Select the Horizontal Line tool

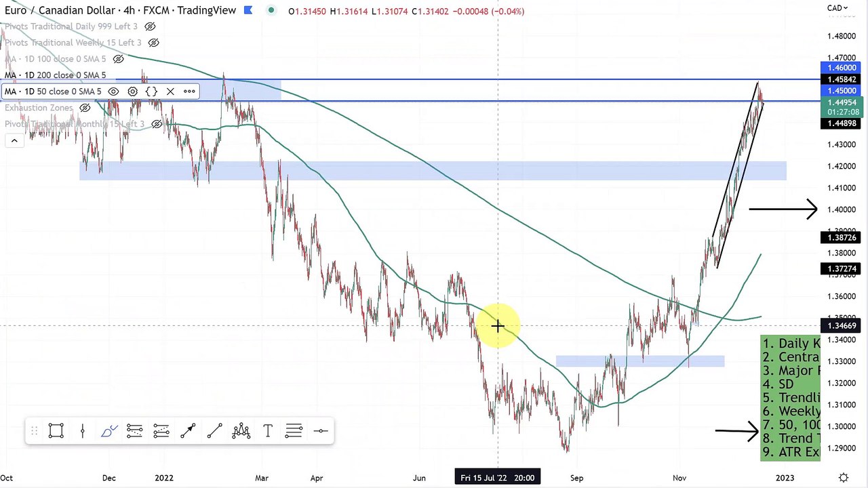[x=321, y=431]
